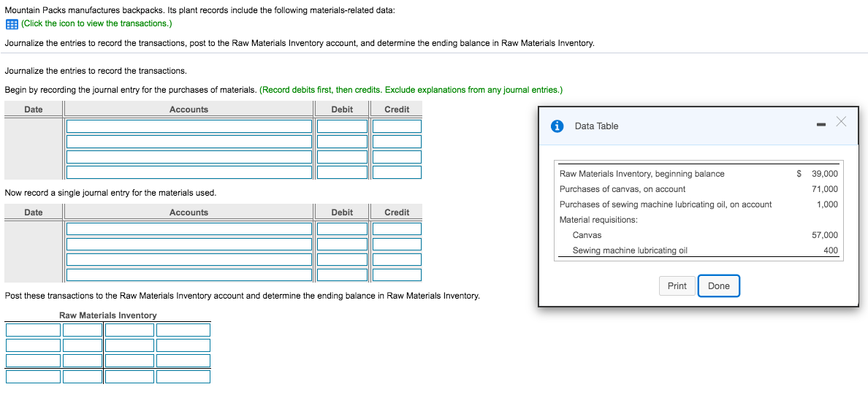Click first-row rightmost T-account field

(183, 330)
